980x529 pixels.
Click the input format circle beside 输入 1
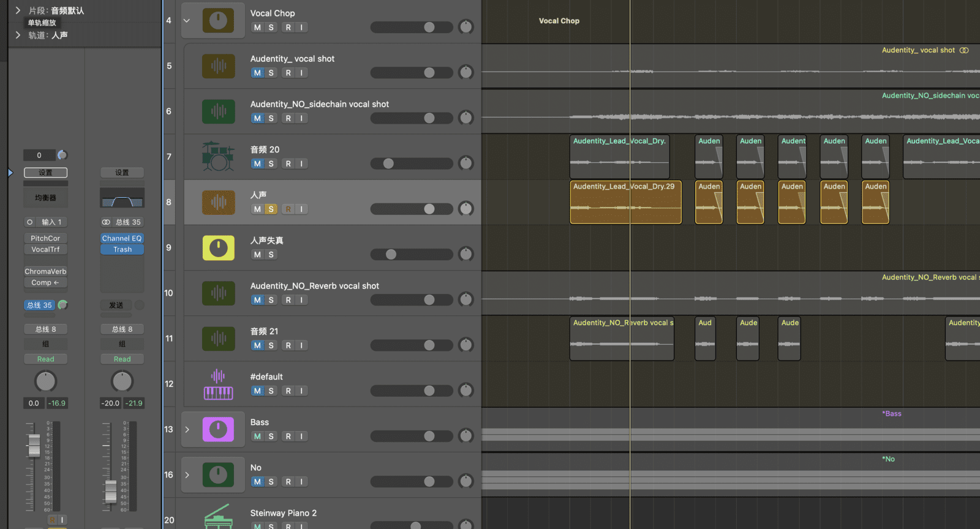coord(29,222)
